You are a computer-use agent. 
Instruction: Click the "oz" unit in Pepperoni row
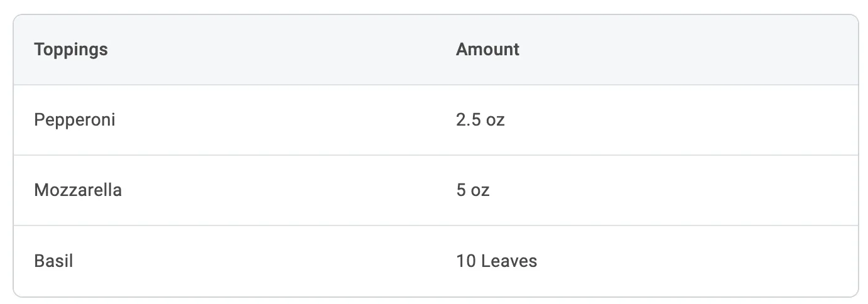pos(495,120)
